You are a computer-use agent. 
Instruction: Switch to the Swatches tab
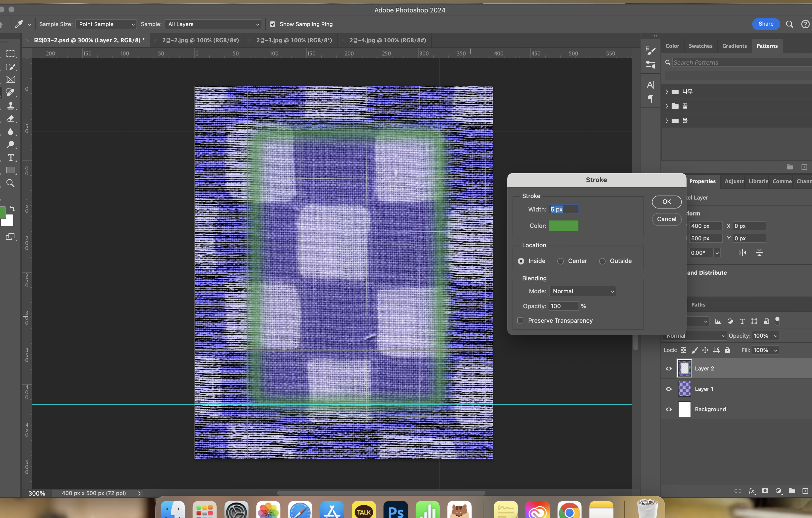(700, 46)
